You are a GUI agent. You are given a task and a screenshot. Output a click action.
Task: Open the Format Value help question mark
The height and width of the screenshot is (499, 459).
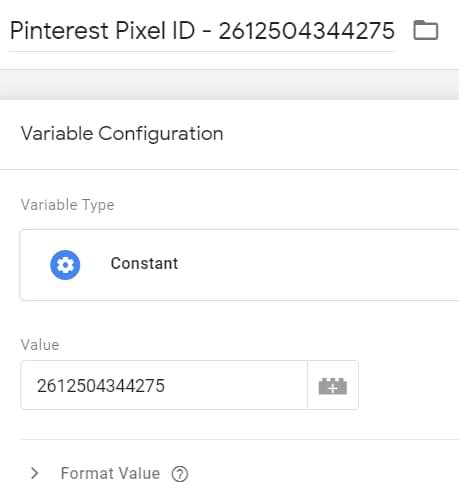(180, 474)
